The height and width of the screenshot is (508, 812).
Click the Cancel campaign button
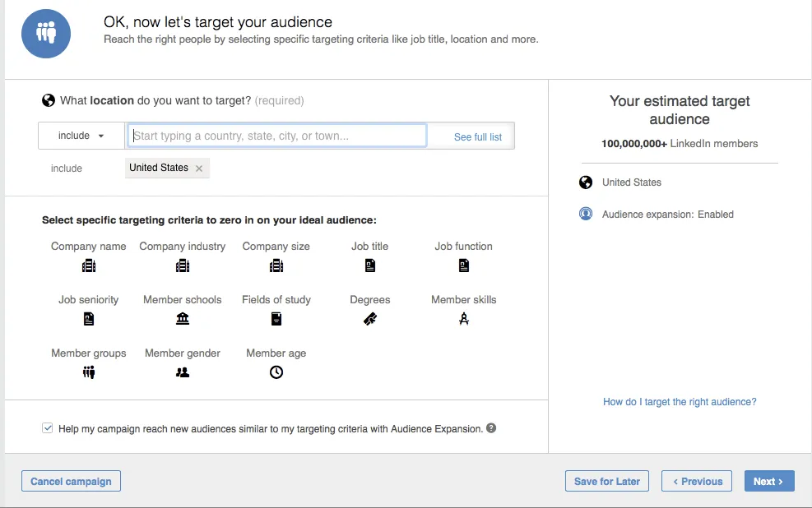click(71, 481)
